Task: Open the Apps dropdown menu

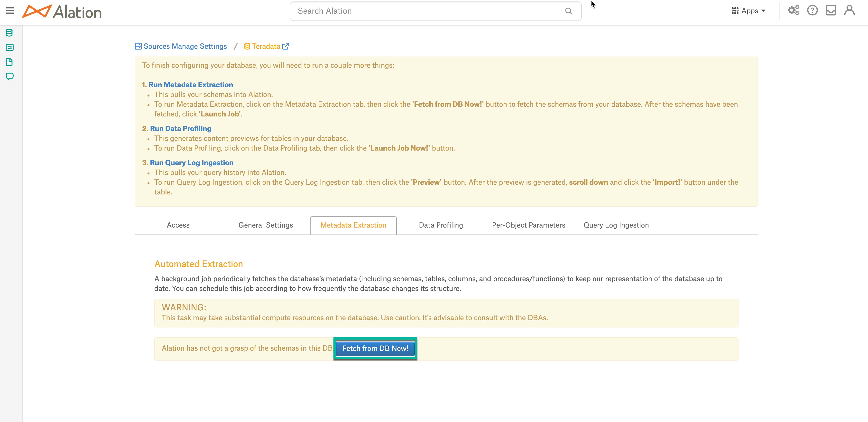Action: (x=748, y=11)
